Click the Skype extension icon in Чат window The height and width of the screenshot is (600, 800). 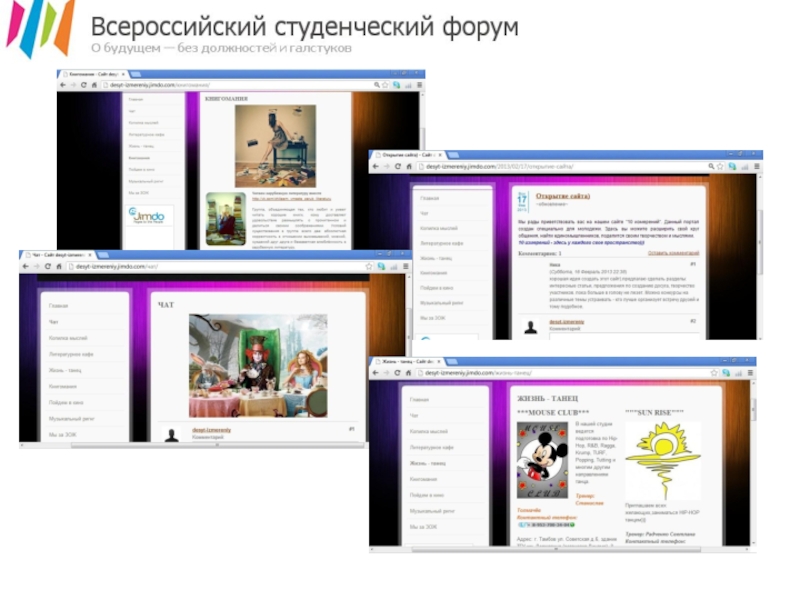(381, 266)
